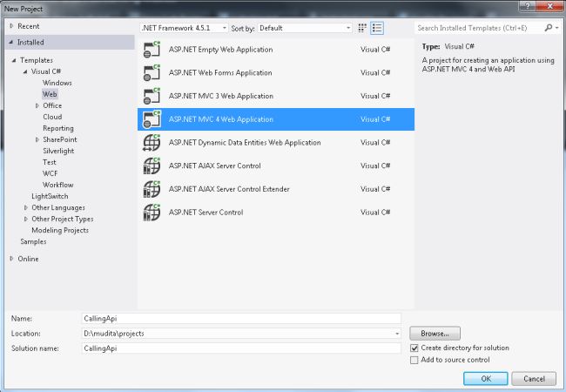Click the Help question mark button
The image size is (566, 392).
coord(528,6)
